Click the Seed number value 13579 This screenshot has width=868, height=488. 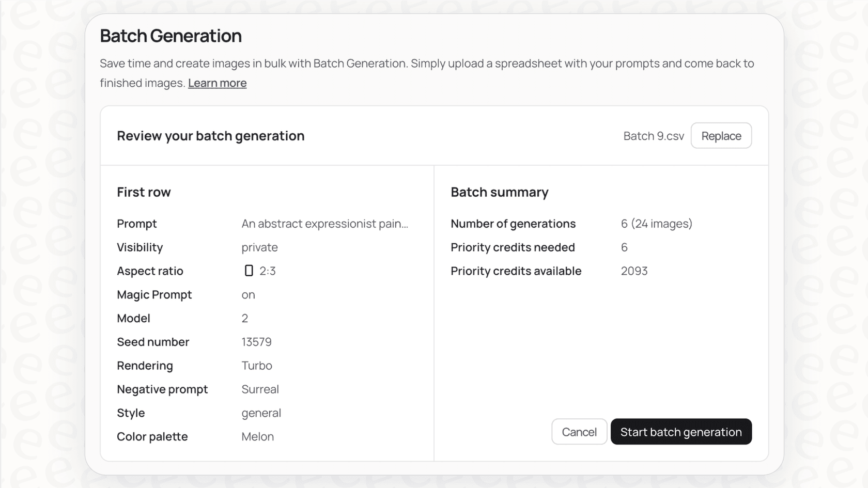coord(257,341)
